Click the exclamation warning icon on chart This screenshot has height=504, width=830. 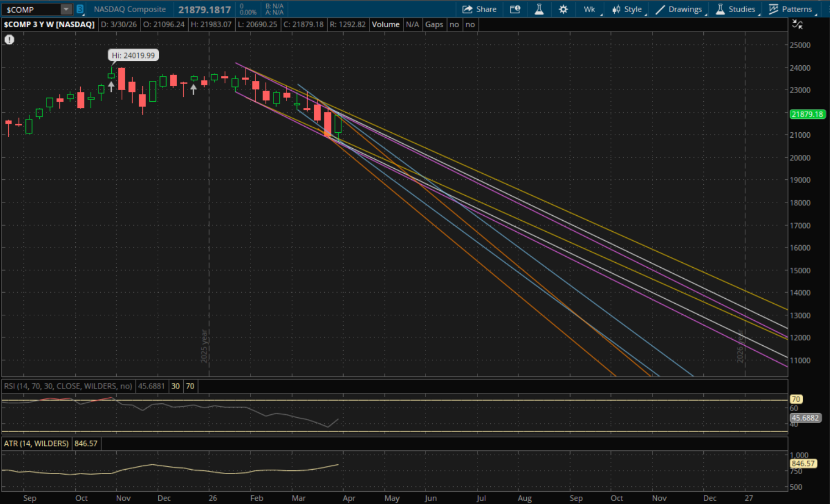pos(9,40)
